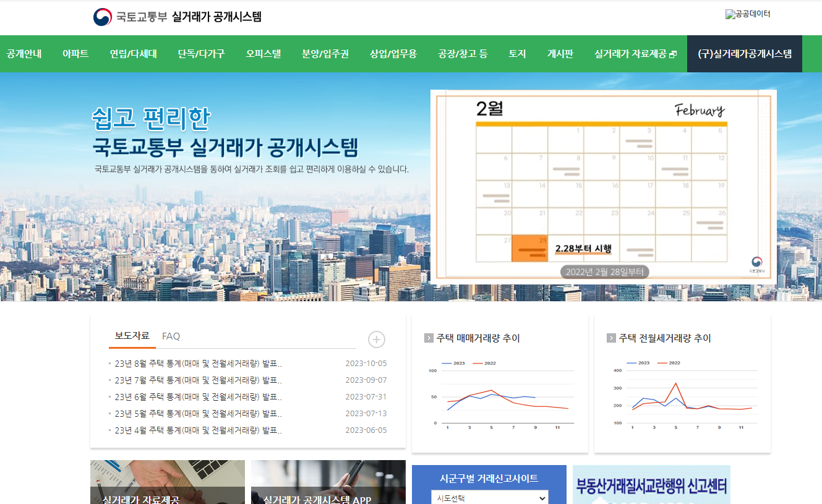Select the 보도자료 tab
The height and width of the screenshot is (504, 822).
click(x=132, y=336)
